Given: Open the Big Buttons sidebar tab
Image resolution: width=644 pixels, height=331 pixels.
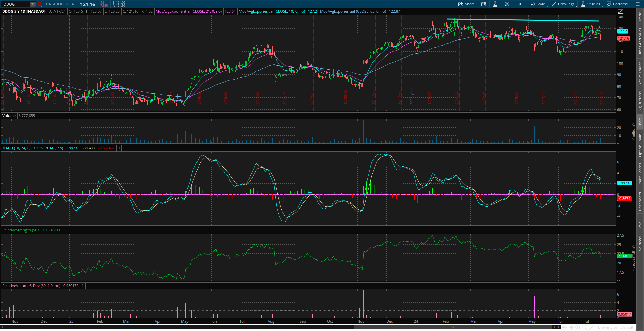Looking at the screenshot, I should tap(640, 101).
